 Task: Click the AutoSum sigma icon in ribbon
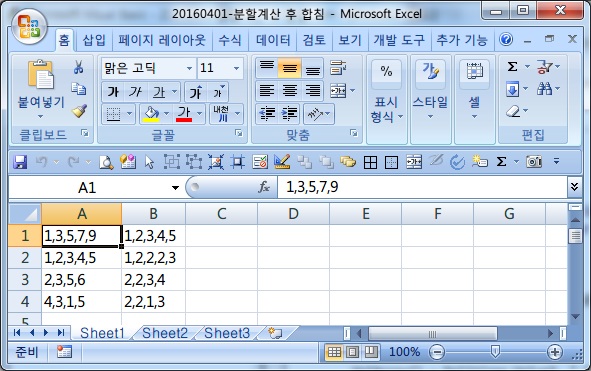click(x=512, y=67)
